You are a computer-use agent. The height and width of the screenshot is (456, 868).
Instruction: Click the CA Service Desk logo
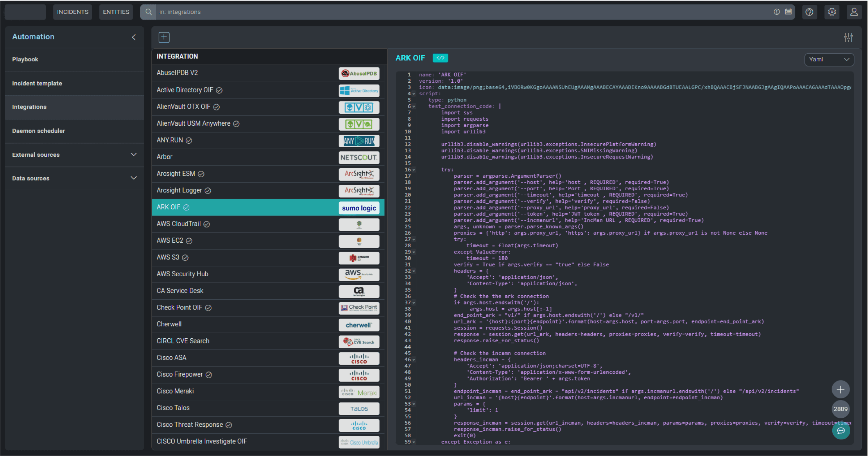click(359, 291)
